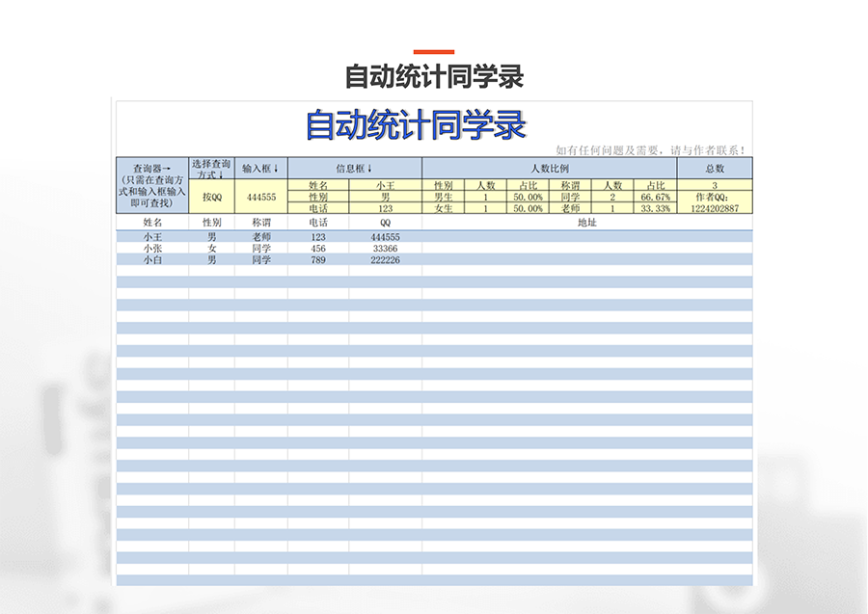Screen dimensions: 868x614
Task: Select the 66.67% percentage cell
Action: 655,197
